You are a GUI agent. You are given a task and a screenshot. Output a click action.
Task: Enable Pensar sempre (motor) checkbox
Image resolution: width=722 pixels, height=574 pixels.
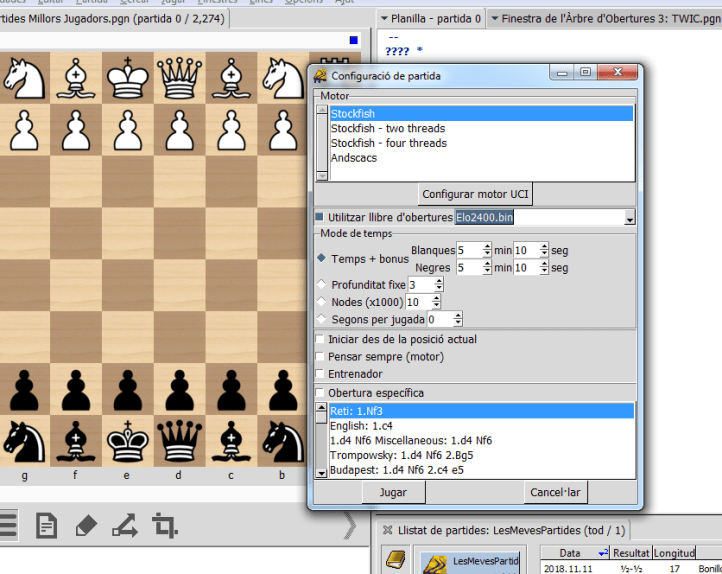320,356
